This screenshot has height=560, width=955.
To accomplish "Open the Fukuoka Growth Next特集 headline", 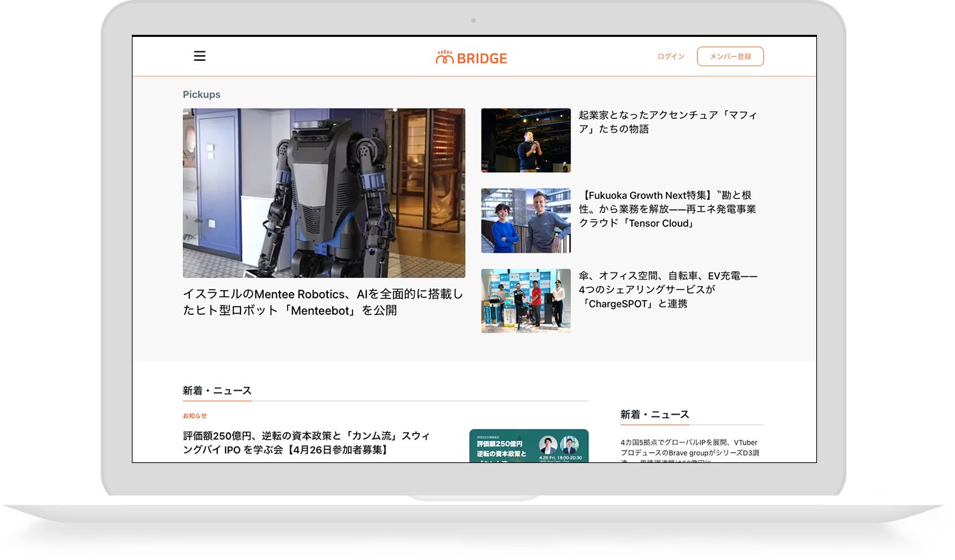I will tap(667, 209).
